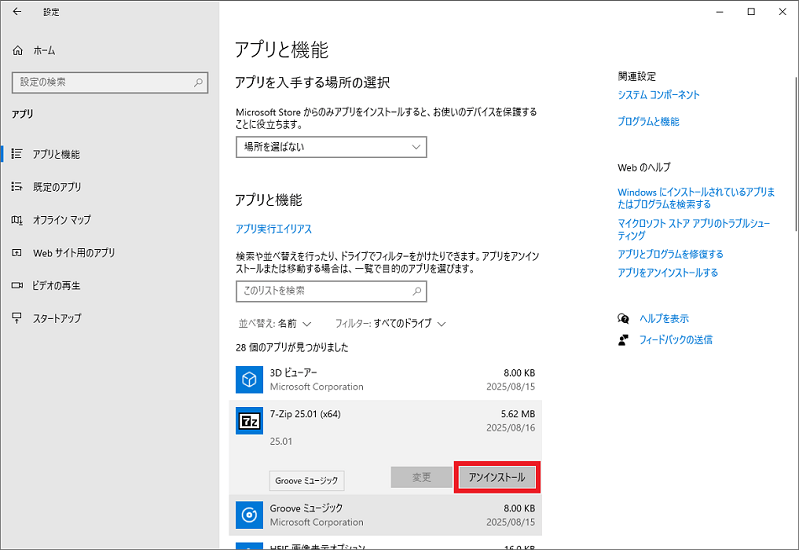Open the プログラムと機能 related link
This screenshot has width=799, height=550.
coord(648,122)
